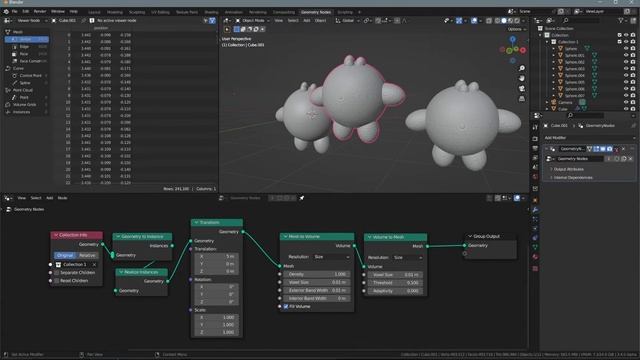Open the Modifiers wrench tab in Properties
Screen dimensions: 640x360
pyautogui.click(x=535, y=210)
